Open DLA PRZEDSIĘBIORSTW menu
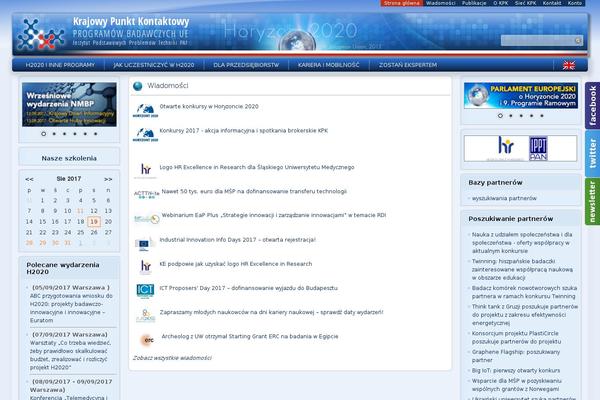600x400 pixels. (246, 65)
